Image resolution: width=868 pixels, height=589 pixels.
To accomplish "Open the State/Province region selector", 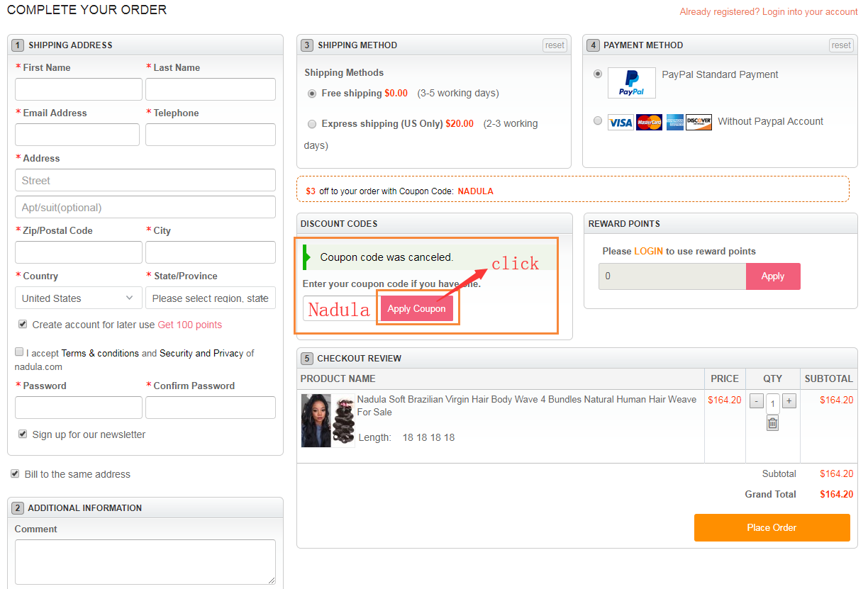I will pyautogui.click(x=211, y=298).
